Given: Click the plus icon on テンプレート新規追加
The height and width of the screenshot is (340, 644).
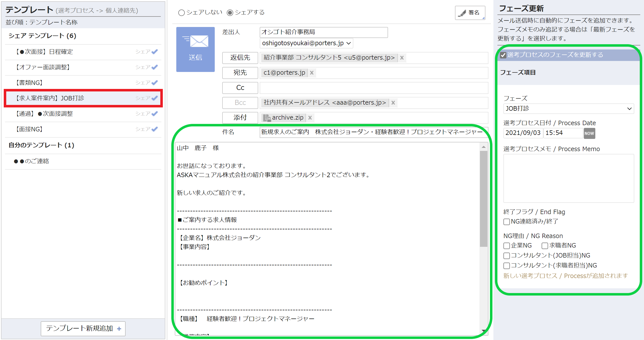Looking at the screenshot, I should tap(120, 329).
